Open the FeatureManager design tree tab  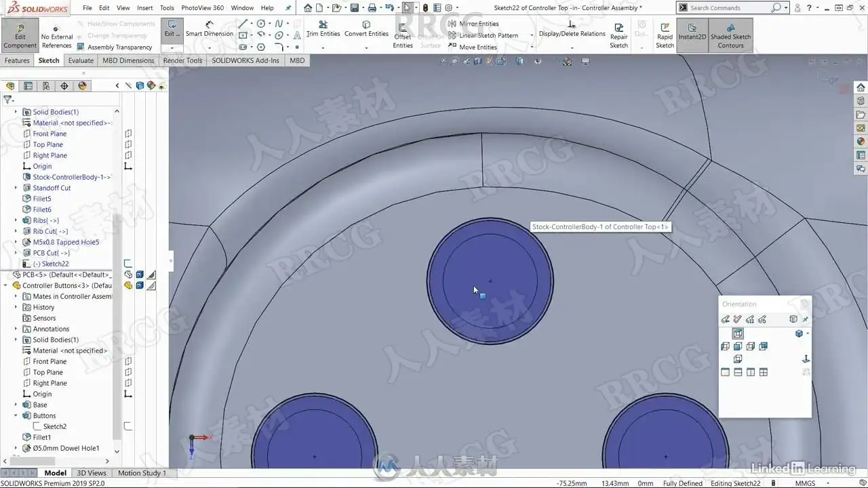coord(9,86)
